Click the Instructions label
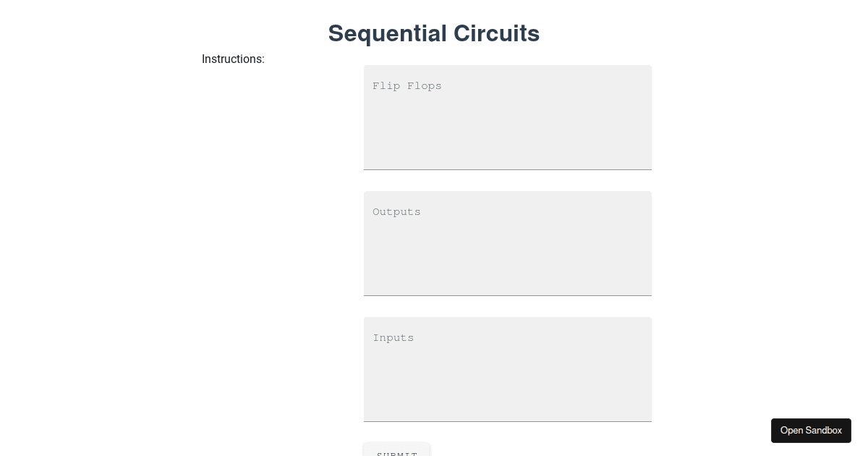 233,59
